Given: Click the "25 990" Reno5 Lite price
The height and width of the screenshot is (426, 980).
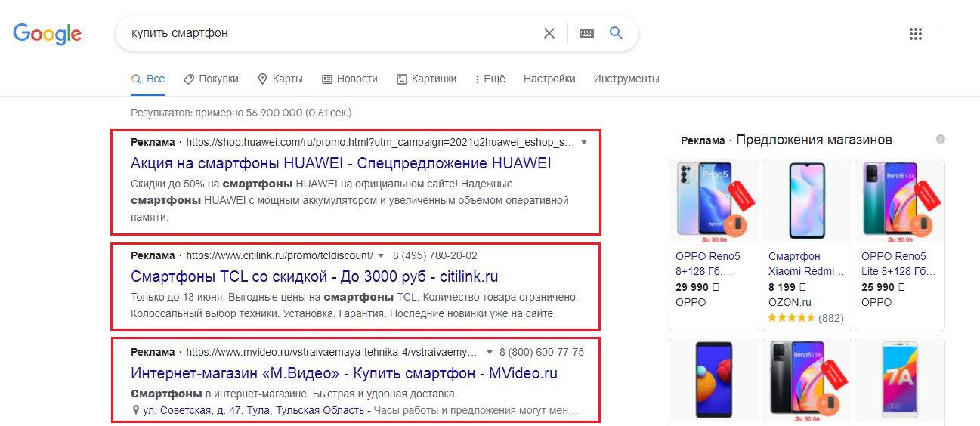Looking at the screenshot, I should click(x=883, y=287).
